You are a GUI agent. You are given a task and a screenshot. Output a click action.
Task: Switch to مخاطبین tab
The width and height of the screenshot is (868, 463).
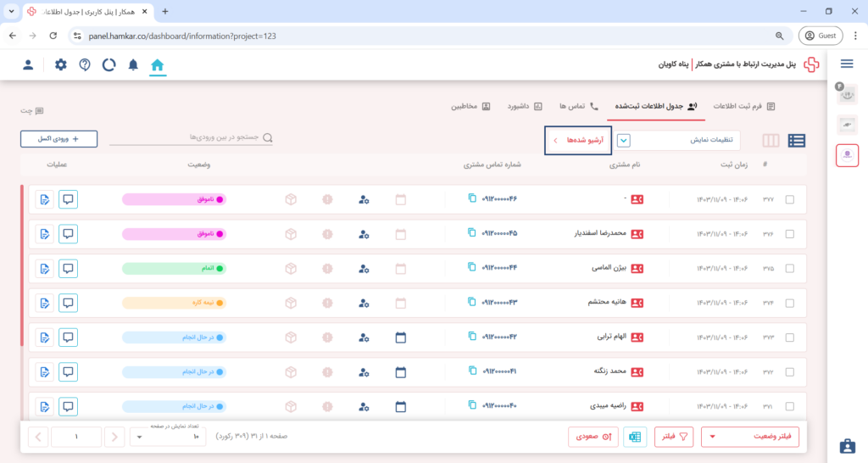pos(470,106)
